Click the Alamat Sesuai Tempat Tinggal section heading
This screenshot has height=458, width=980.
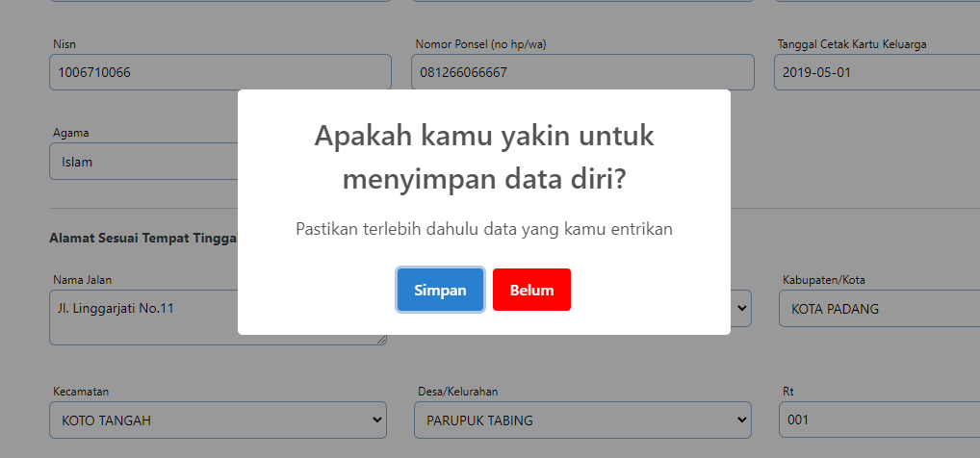point(142,237)
